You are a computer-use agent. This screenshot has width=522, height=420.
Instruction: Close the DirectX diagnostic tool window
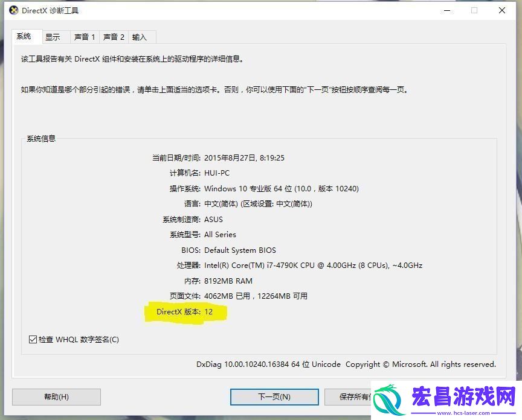502,11
